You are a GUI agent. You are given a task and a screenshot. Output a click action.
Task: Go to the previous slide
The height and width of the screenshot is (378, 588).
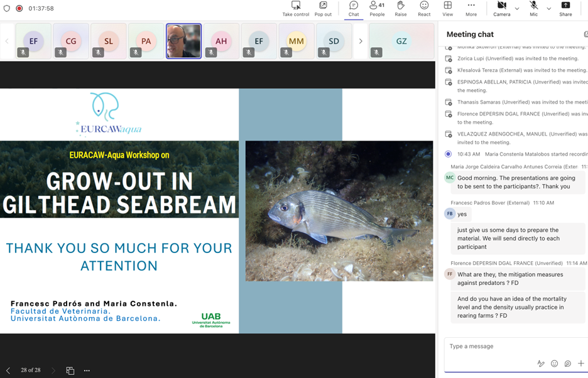tap(8, 370)
